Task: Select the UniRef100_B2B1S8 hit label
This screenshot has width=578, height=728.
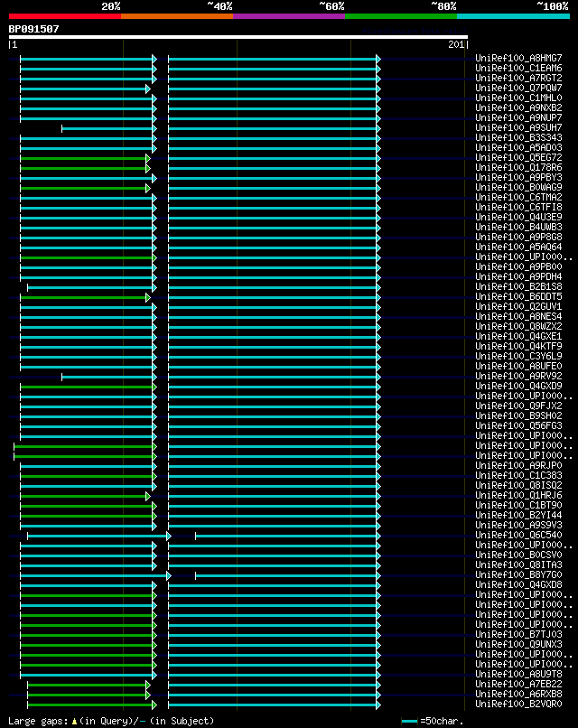Action: (518, 286)
